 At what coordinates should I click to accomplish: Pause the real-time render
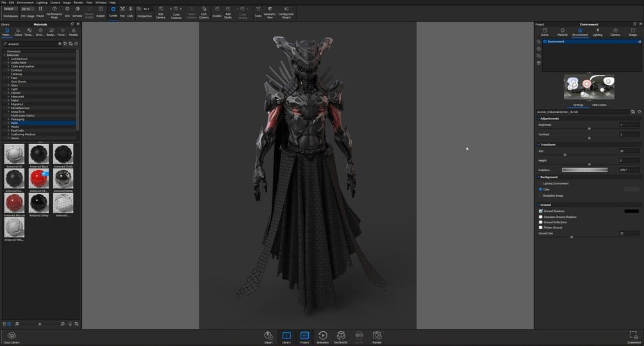pyautogui.click(x=40, y=12)
